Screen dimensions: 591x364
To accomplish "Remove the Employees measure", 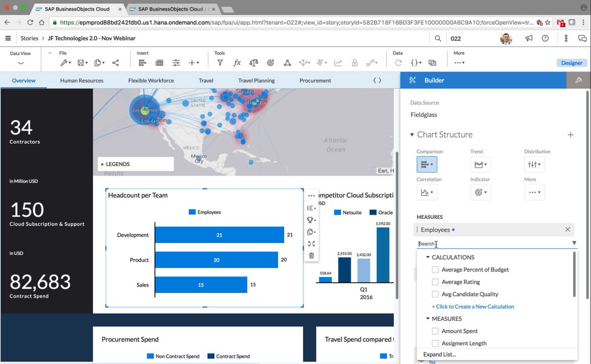I will pyautogui.click(x=567, y=230).
